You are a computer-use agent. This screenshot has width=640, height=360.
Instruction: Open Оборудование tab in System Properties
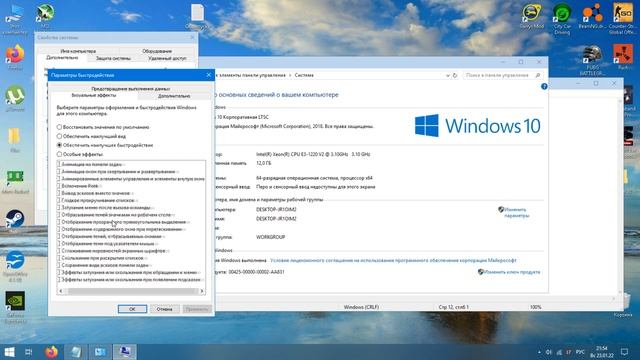pyautogui.click(x=157, y=51)
